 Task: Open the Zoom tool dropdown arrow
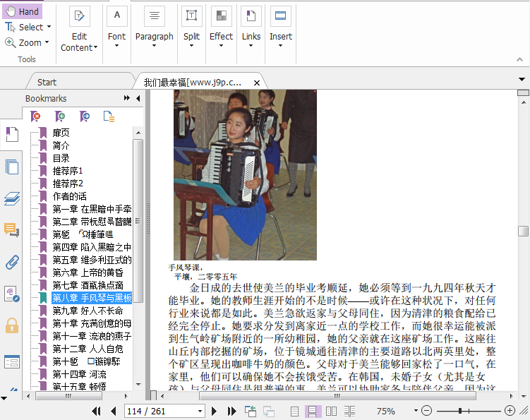click(x=47, y=42)
